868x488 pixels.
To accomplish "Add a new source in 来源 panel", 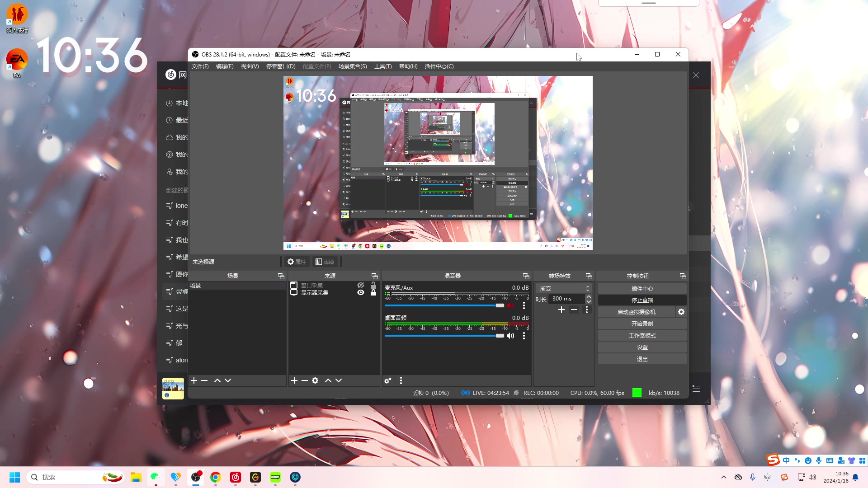I will 294,380.
